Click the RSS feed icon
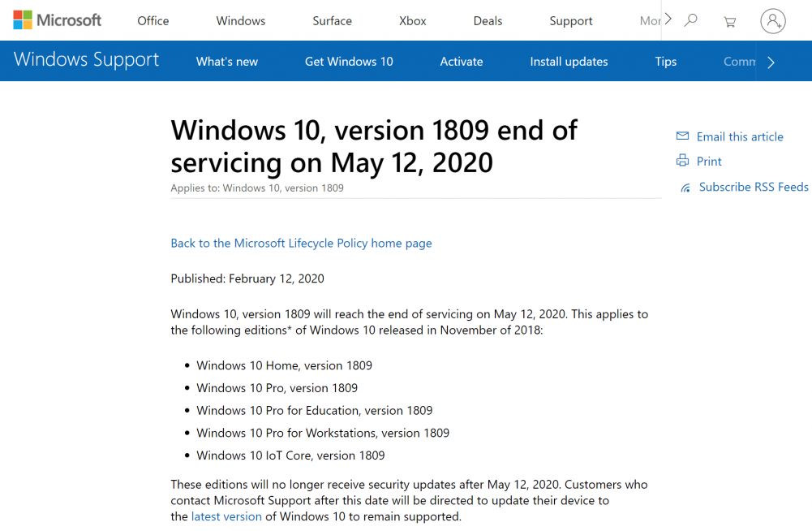The height and width of the screenshot is (531, 812). coord(685,188)
